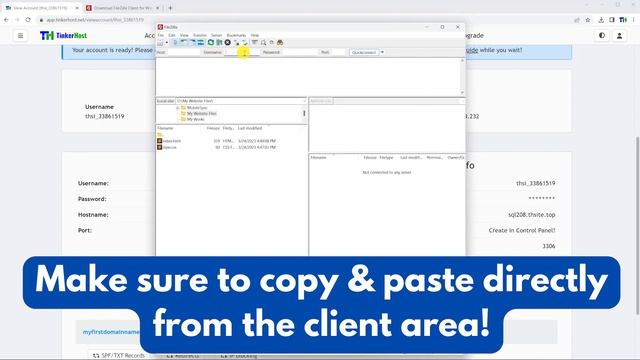
Task: Open the Bookmarks menu in FileZilla
Action: click(x=236, y=35)
